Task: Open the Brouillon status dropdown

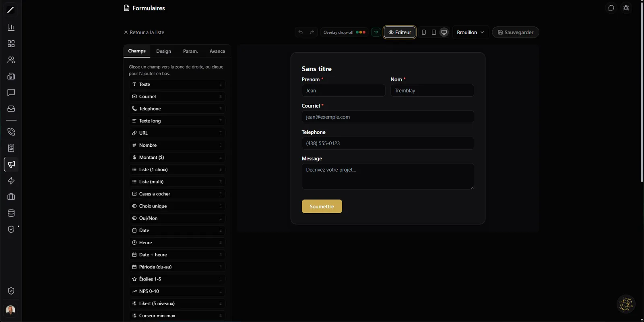Action: tap(471, 32)
